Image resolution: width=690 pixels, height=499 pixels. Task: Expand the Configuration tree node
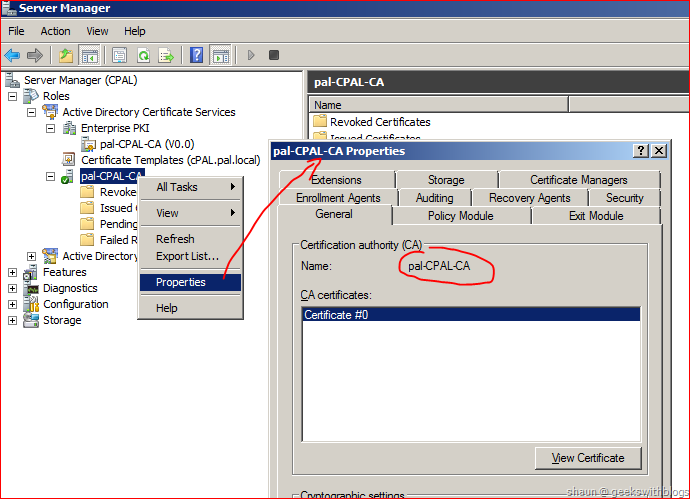coord(12,304)
